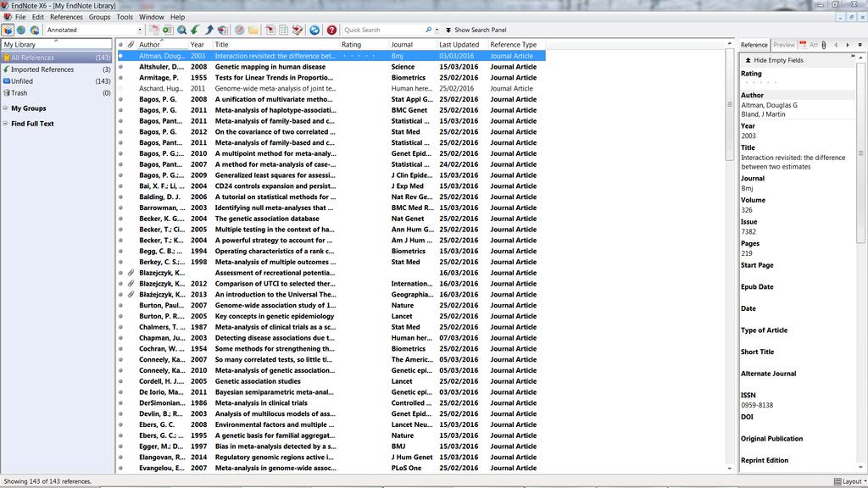The image size is (868, 488).
Task: Sort references by Reference Type column header
Action: point(516,44)
